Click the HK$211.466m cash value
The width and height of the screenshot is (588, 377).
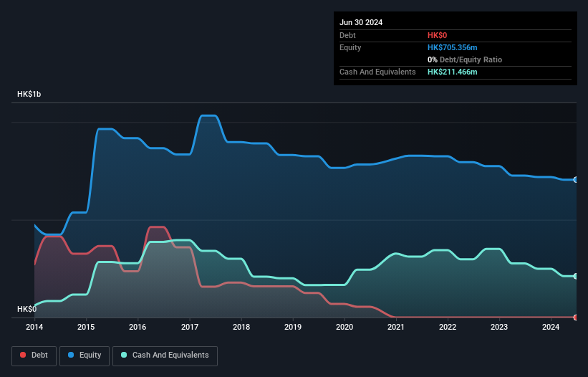click(452, 72)
